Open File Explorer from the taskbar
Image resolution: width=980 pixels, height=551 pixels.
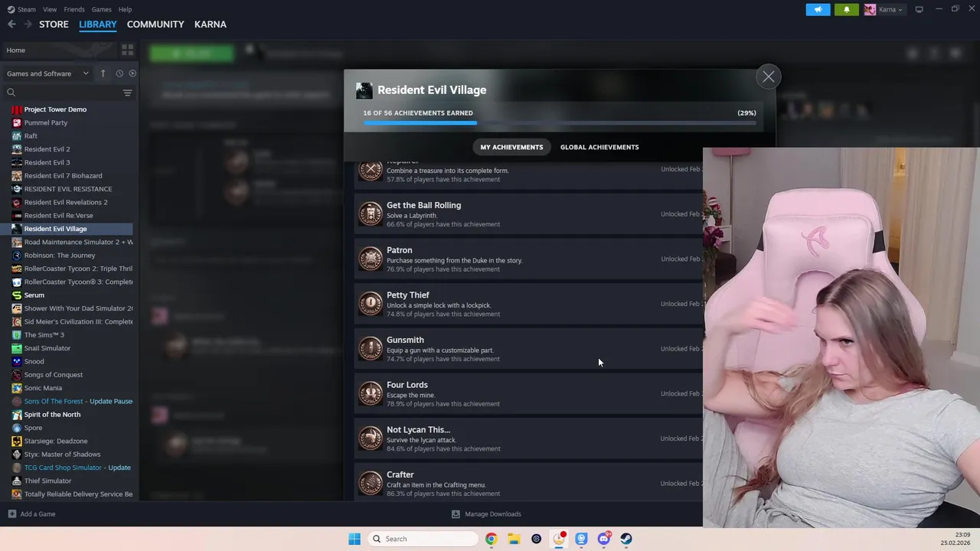514,539
